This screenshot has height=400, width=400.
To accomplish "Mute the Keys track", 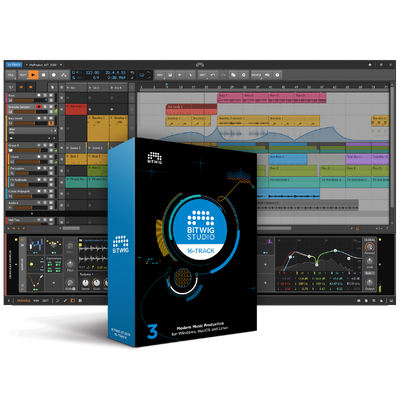I will (51, 95).
